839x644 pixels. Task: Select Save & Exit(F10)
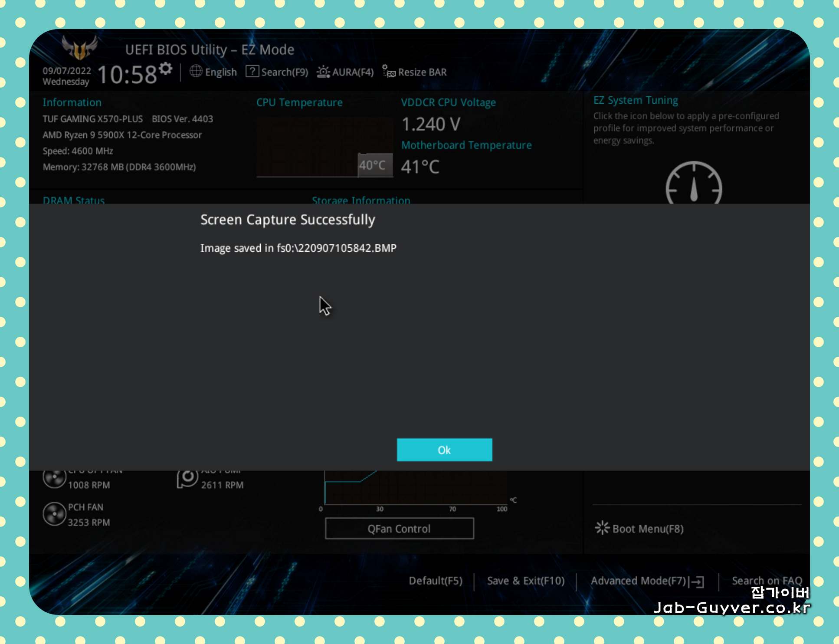pos(525,581)
